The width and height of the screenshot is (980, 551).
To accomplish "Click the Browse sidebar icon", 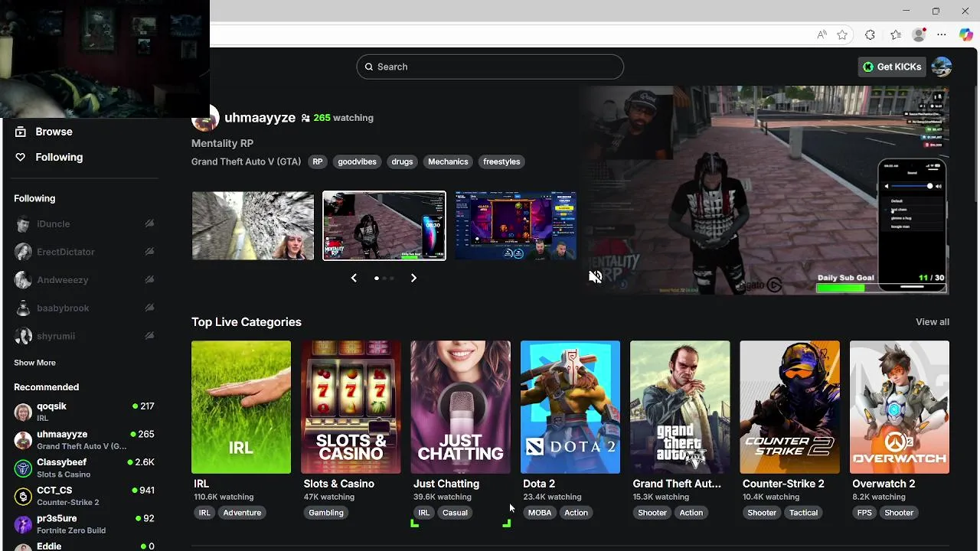I will pos(21,132).
